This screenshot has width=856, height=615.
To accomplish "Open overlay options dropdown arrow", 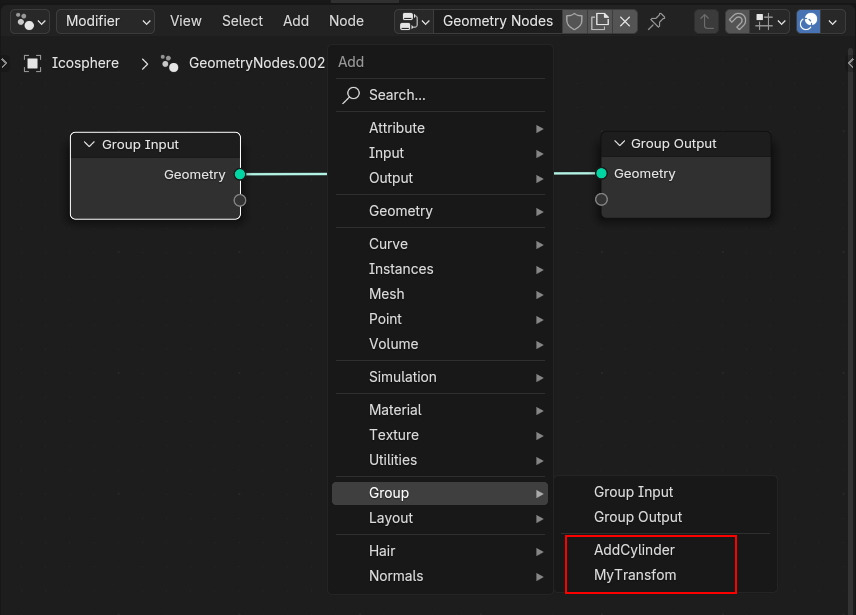I will click(x=833, y=22).
